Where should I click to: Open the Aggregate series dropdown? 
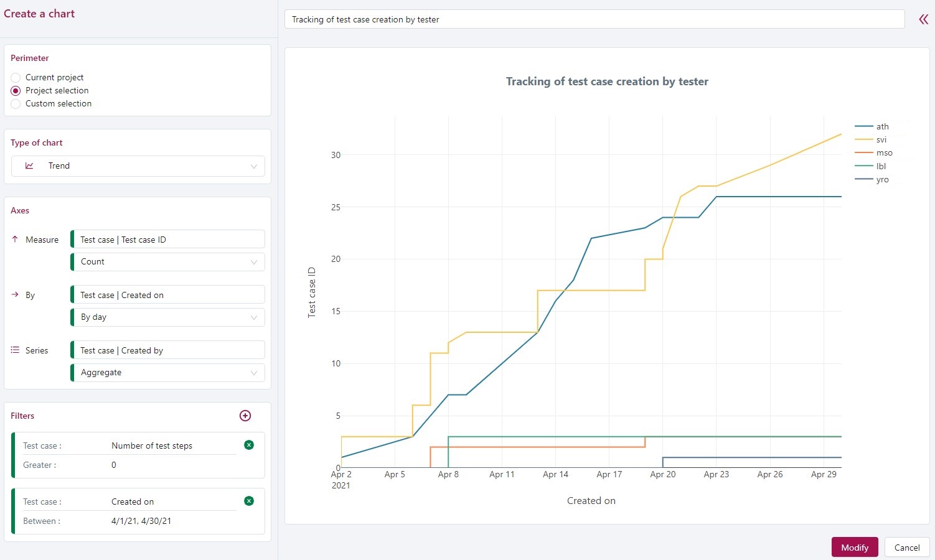168,373
